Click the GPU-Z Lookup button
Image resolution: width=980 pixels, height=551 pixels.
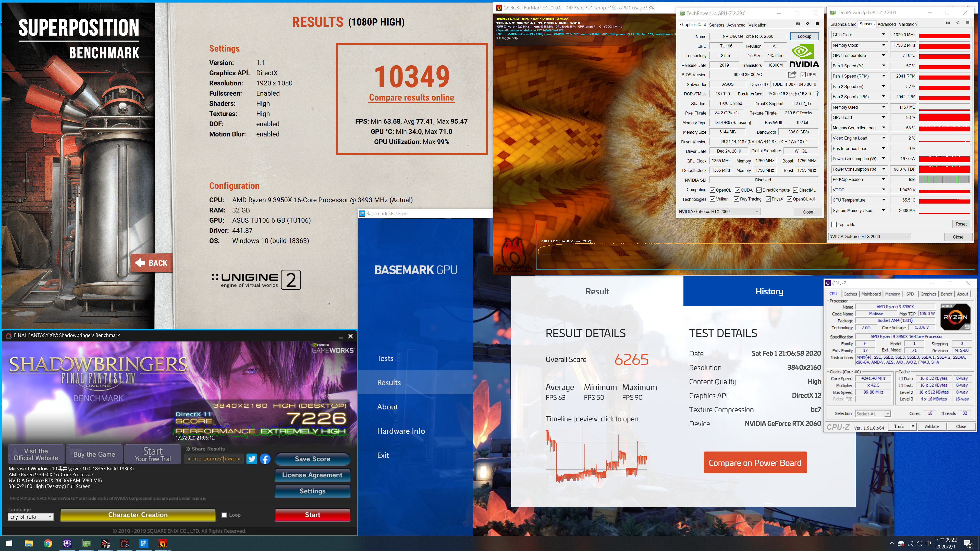804,36
